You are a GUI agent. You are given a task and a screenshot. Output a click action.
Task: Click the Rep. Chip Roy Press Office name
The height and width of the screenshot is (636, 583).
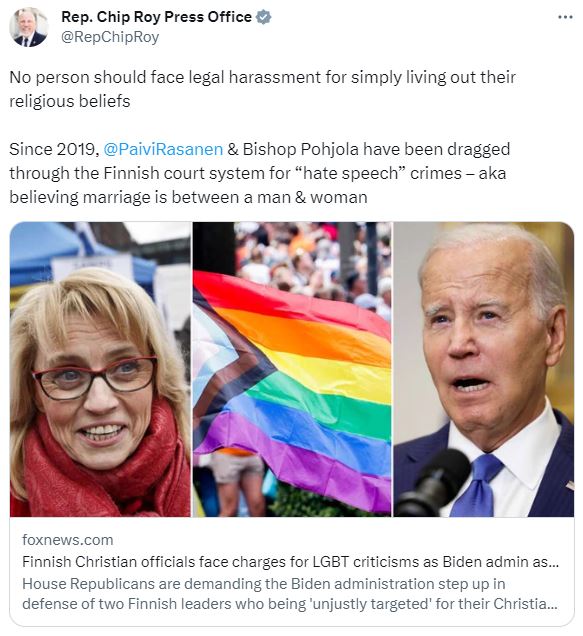tap(157, 17)
